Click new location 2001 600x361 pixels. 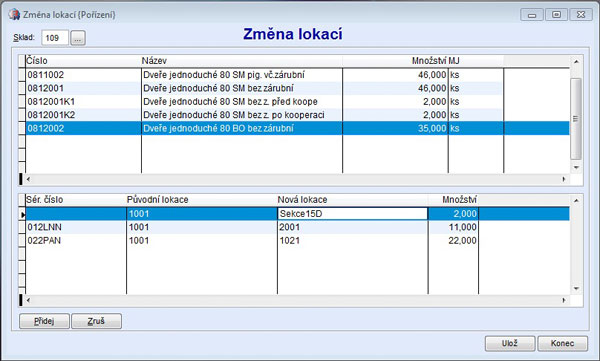(x=290, y=227)
